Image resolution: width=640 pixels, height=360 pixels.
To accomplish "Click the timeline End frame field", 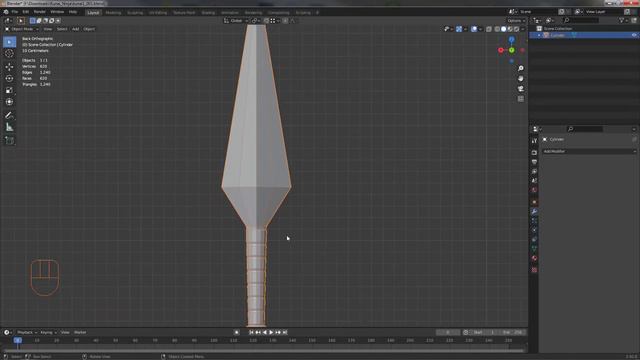I will (513, 332).
